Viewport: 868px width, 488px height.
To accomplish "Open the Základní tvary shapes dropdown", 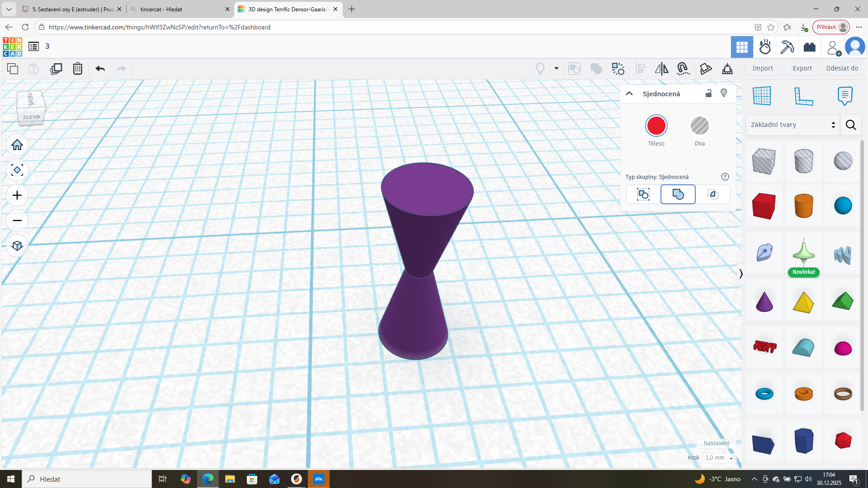I will point(793,125).
